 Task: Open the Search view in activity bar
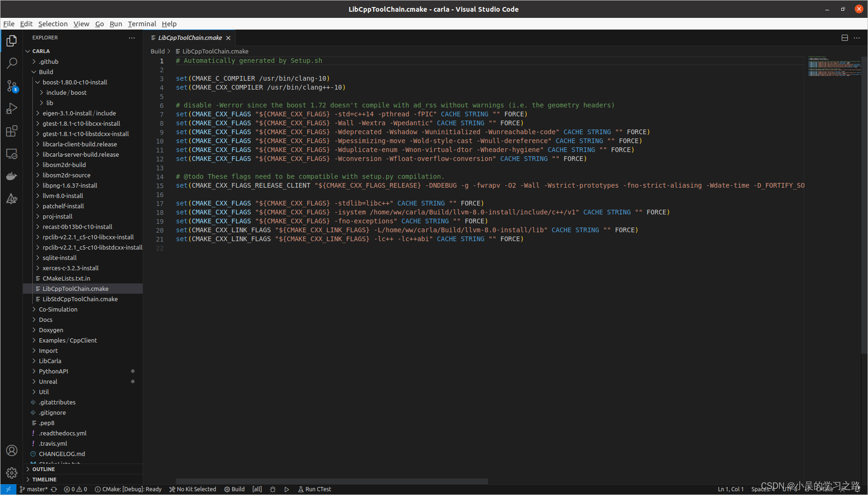coord(12,63)
